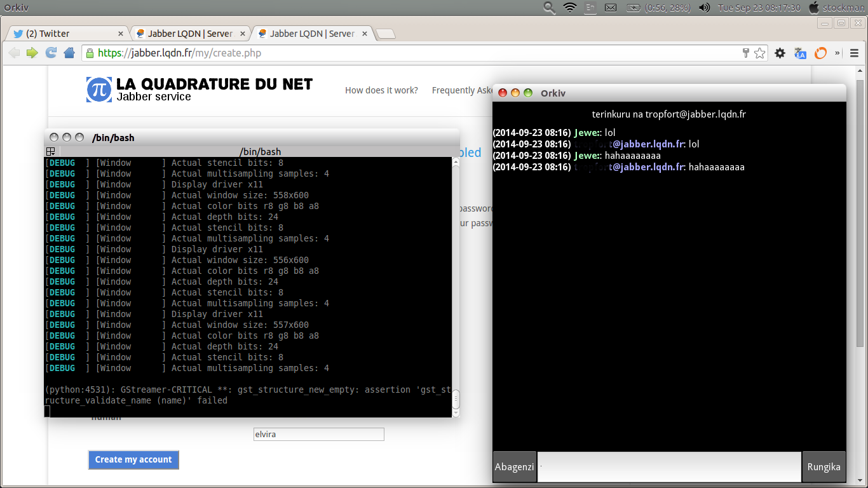Click the terminal split-pane grid icon
The width and height of the screenshot is (868, 488).
pos(51,151)
